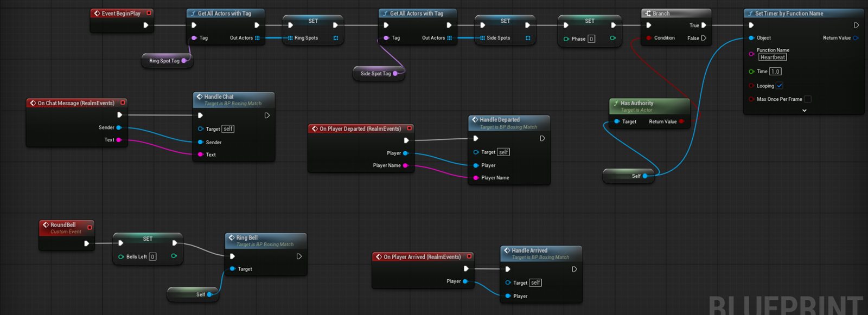The width and height of the screenshot is (868, 315).
Task: Click the Self node pin below Has Authority
Action: point(645,176)
